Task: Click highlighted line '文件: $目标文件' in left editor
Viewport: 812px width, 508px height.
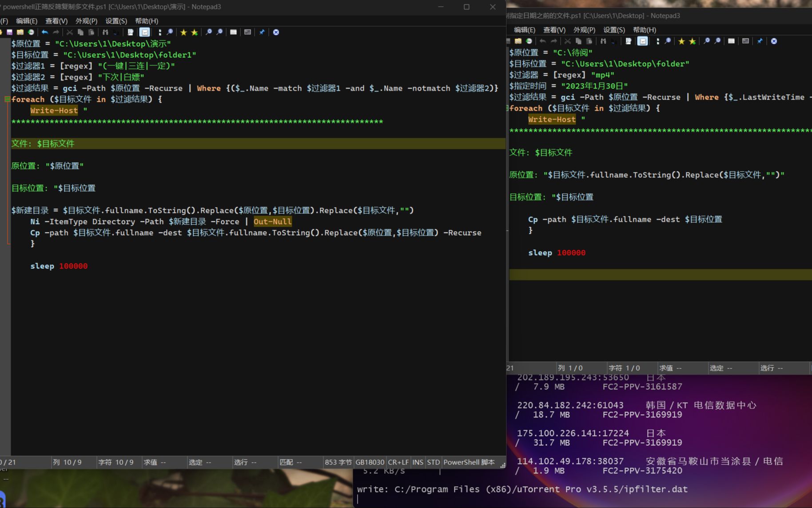Action: (259, 144)
